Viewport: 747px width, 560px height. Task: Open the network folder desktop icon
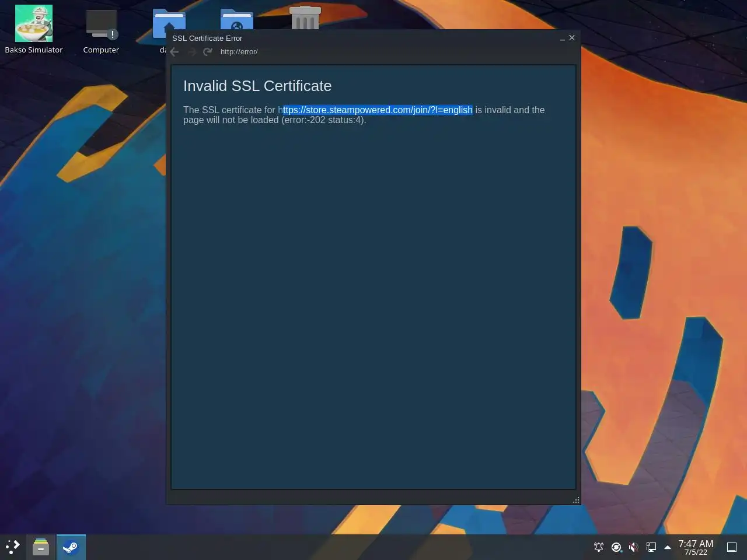236,19
